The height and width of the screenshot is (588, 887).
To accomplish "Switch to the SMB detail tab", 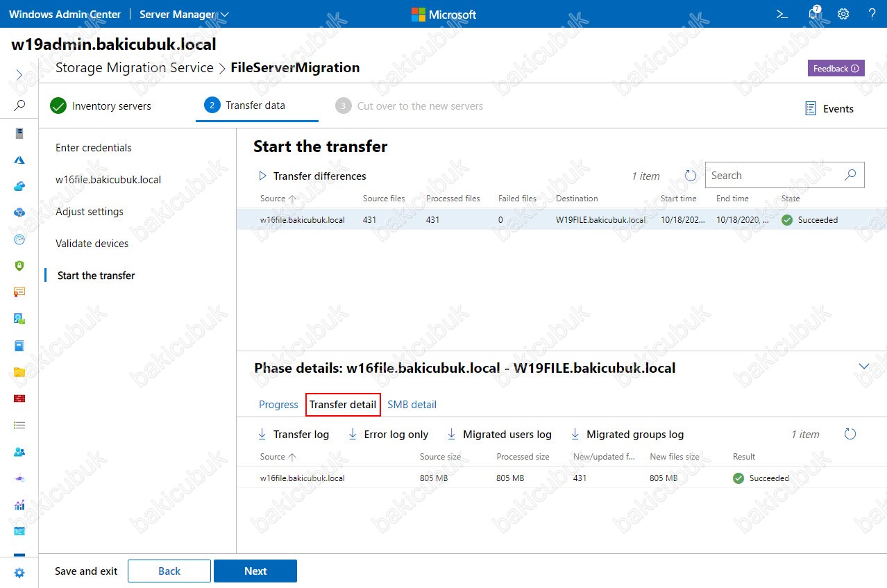I will click(x=412, y=404).
